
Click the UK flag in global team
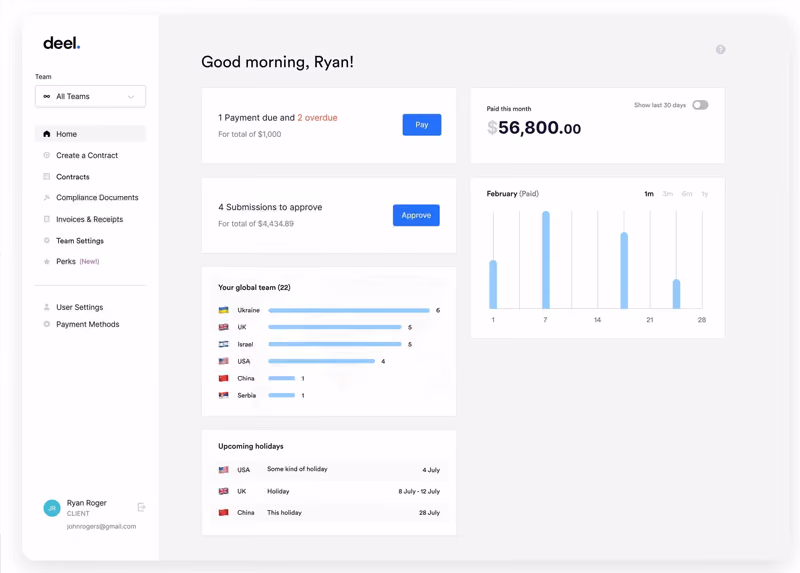(x=223, y=327)
